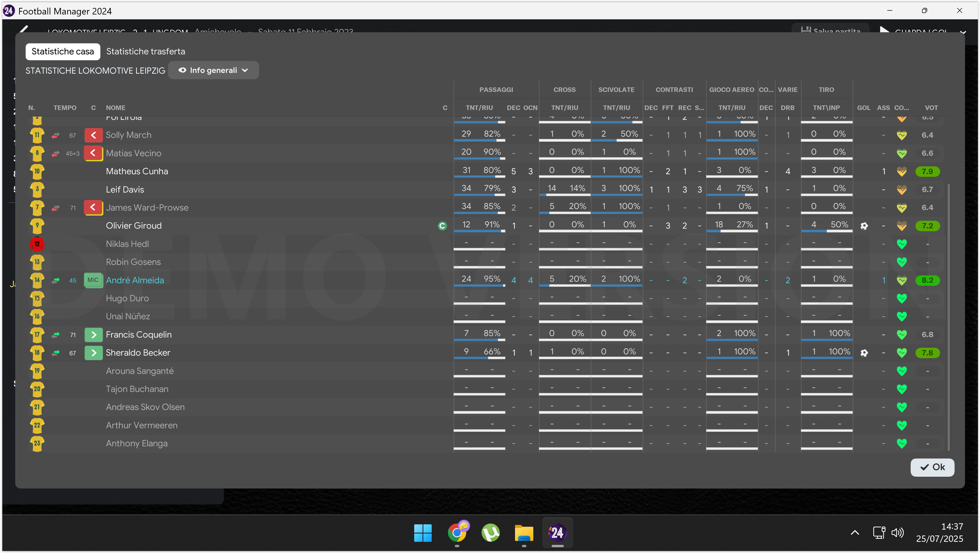Sort by the NOME column header
Image resolution: width=980 pixels, height=553 pixels.
[x=116, y=108]
